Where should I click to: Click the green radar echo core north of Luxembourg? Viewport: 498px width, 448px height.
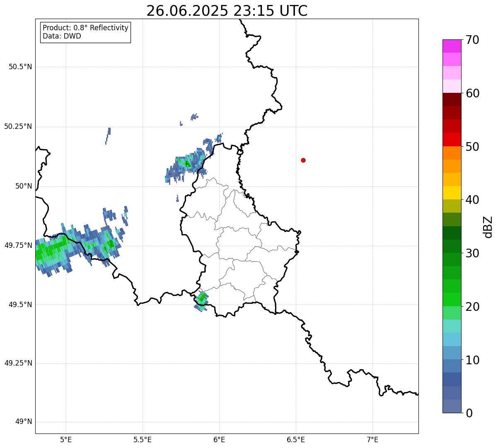(x=188, y=164)
